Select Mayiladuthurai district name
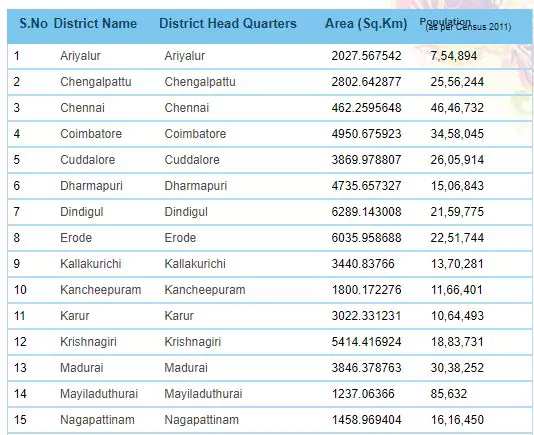The image size is (534, 435). [x=99, y=394]
